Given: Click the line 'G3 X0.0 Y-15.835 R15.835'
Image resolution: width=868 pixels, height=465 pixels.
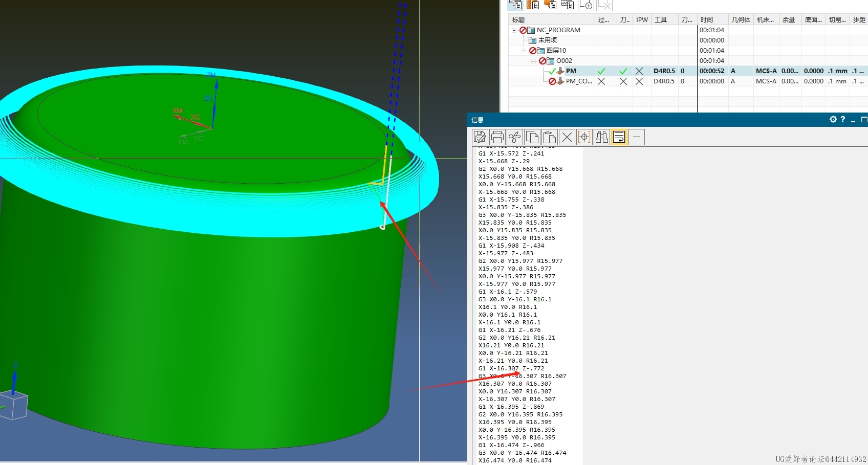Looking at the screenshot, I should [x=522, y=215].
